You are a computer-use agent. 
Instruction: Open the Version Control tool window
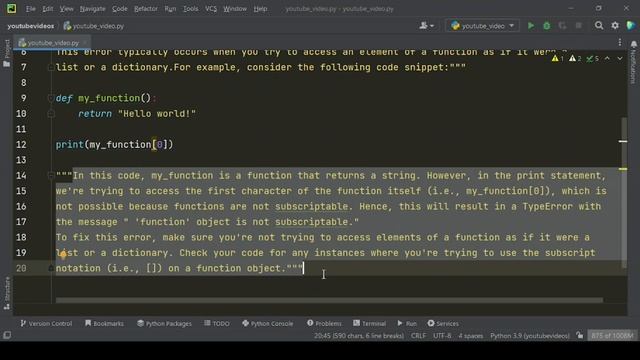[46, 323]
